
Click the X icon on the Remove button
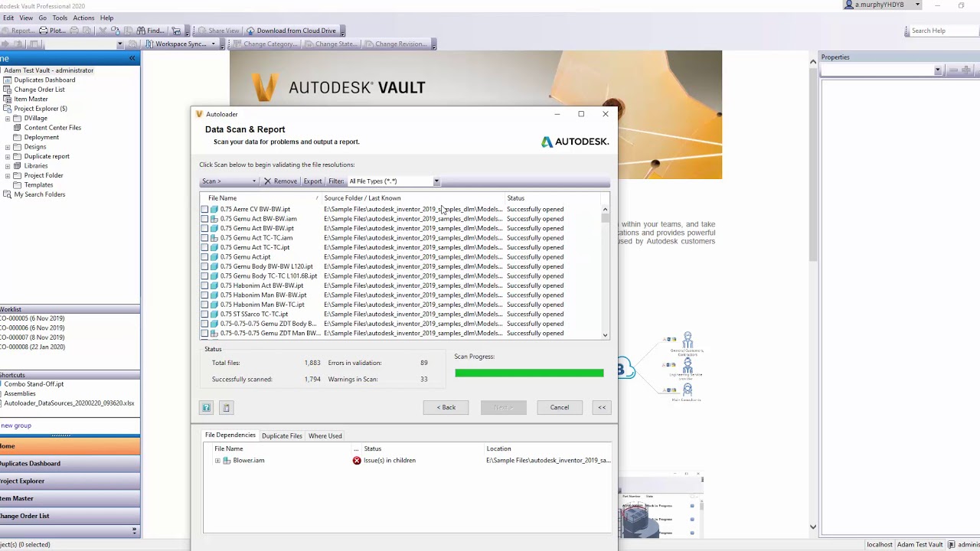(267, 181)
